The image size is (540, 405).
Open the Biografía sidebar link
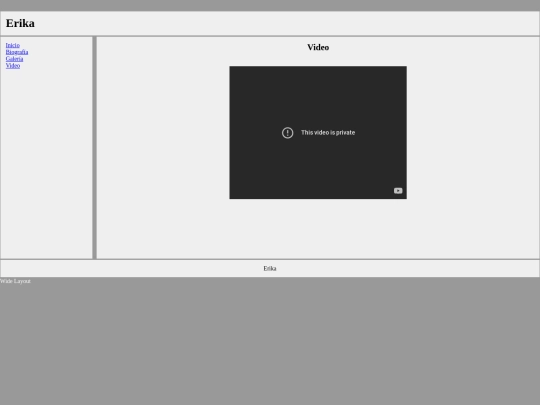[17, 52]
